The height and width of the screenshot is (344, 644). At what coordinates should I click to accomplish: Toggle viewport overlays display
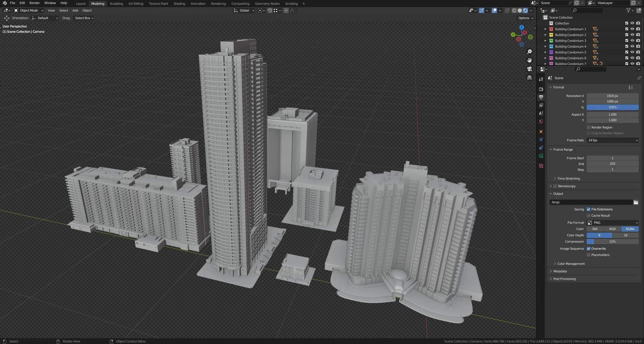pyautogui.click(x=494, y=10)
